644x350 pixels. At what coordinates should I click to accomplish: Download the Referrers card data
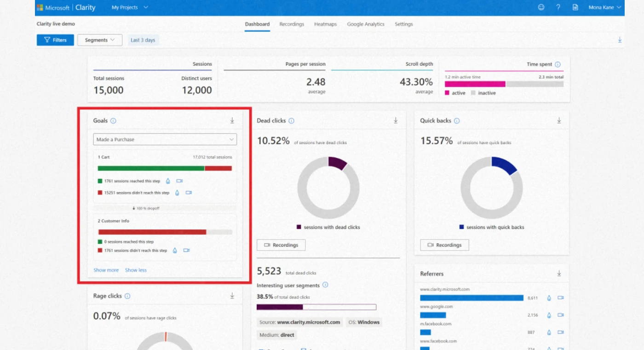coord(559,274)
